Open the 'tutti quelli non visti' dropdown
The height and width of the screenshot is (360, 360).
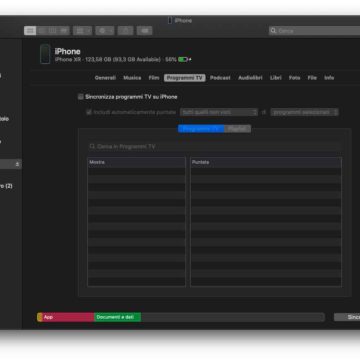click(219, 112)
